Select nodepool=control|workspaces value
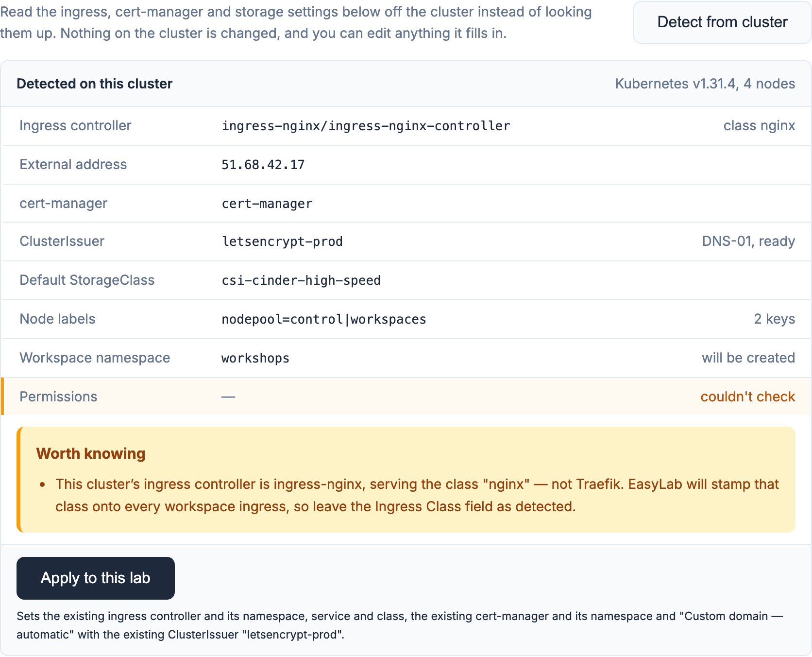 click(324, 319)
